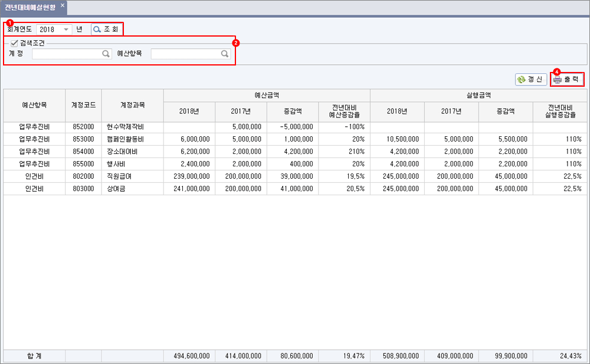Click the 조회 search button
Image resolution: width=590 pixels, height=364 pixels.
[x=106, y=29]
